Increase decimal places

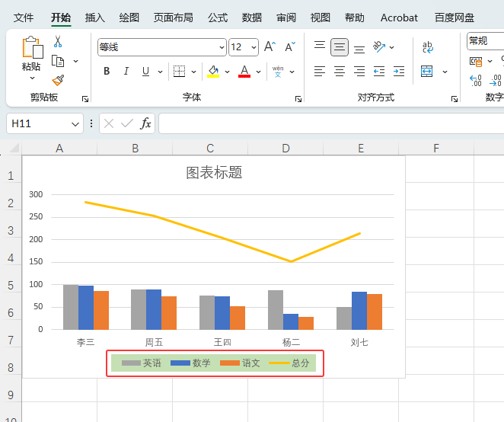pyautogui.click(x=476, y=81)
